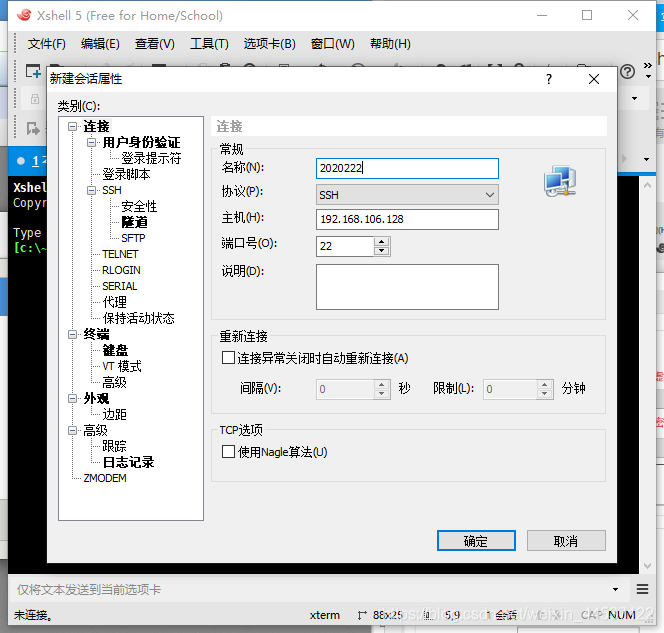Select 代理 in category tree
The width and height of the screenshot is (664, 633).
(114, 302)
